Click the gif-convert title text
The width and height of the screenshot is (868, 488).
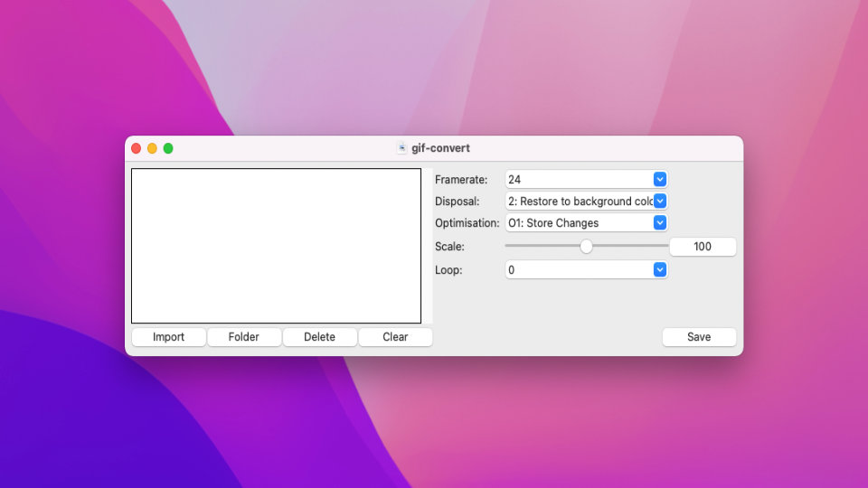[x=440, y=148]
